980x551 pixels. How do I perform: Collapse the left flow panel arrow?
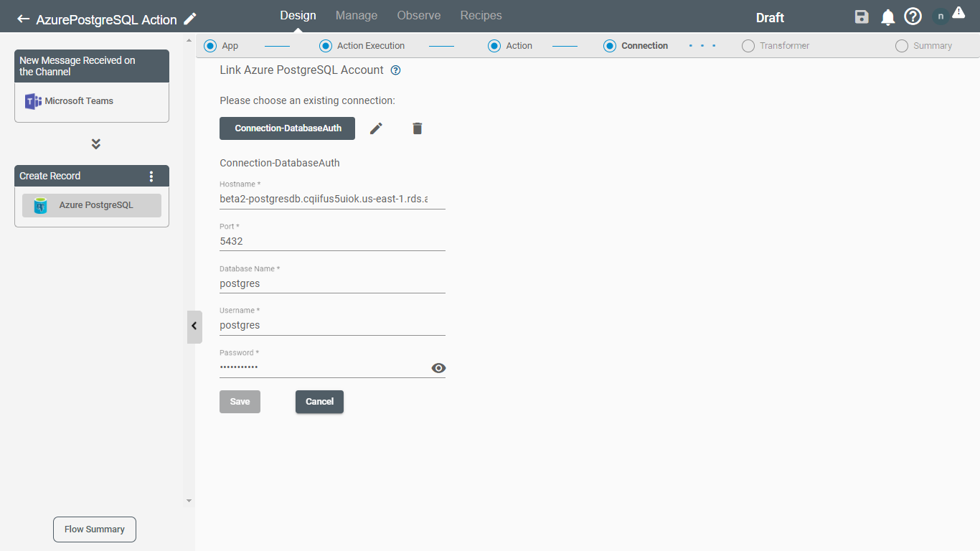[194, 326]
